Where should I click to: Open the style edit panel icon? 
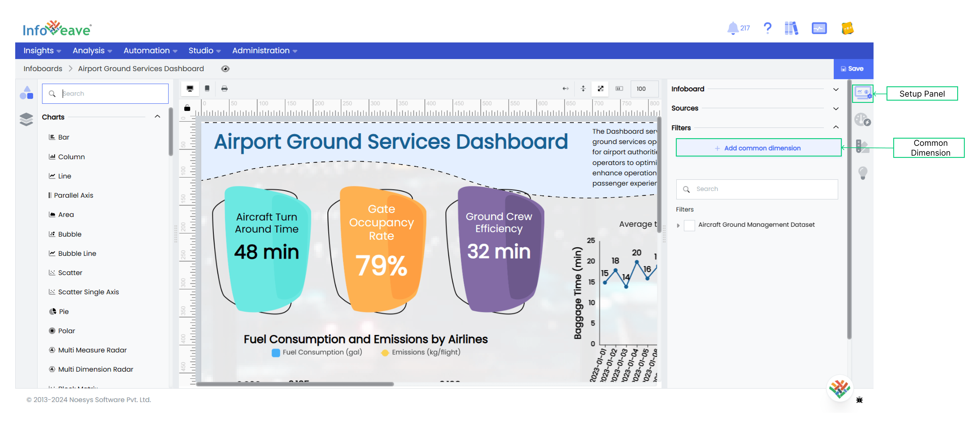862,146
